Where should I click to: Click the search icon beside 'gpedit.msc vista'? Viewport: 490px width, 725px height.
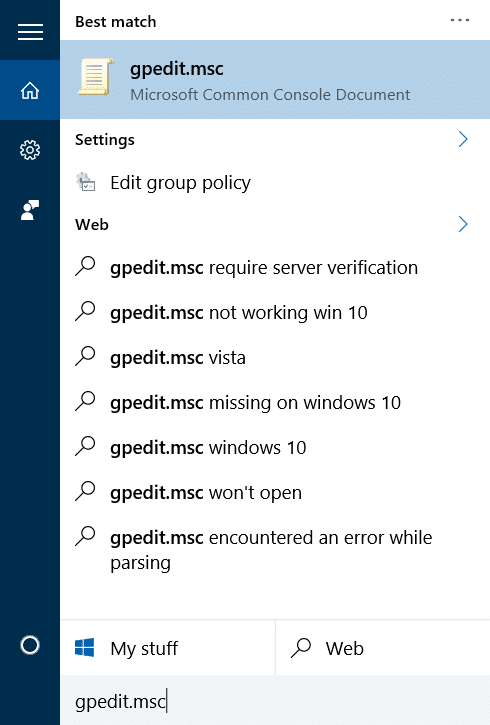[x=85, y=357]
